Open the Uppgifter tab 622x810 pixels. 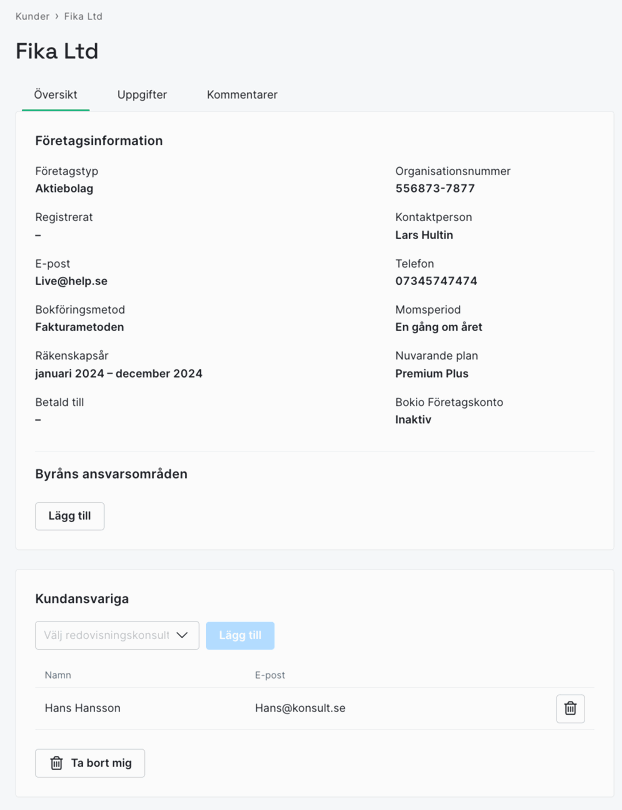tap(142, 94)
